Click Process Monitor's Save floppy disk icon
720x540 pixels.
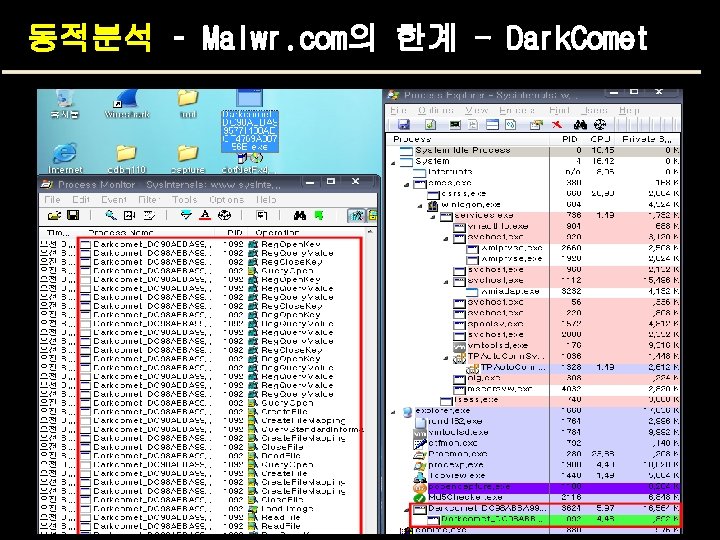coord(73,215)
